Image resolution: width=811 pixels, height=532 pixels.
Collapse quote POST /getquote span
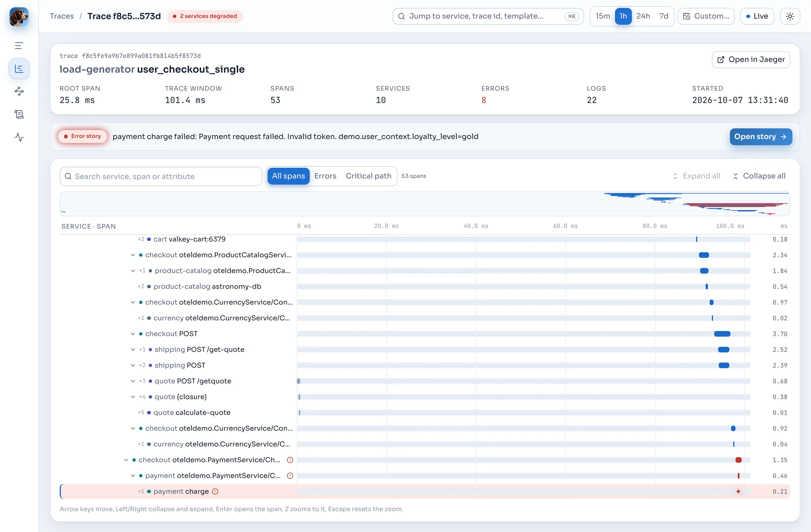click(133, 381)
